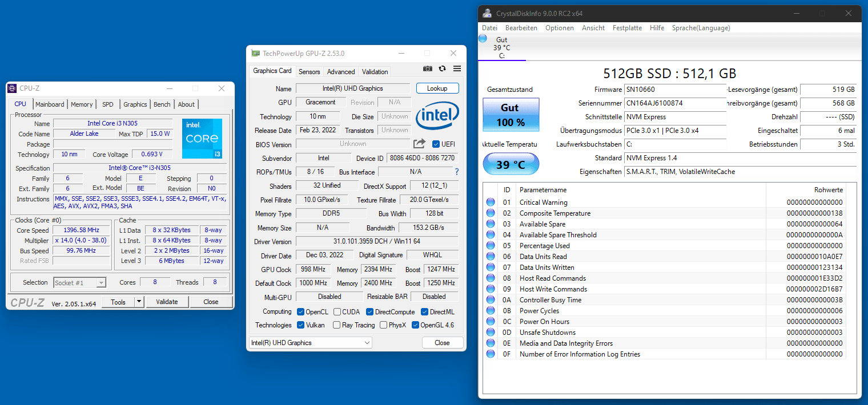Click the Close button in GPU-Z
The width and height of the screenshot is (868, 405).
coord(442,343)
